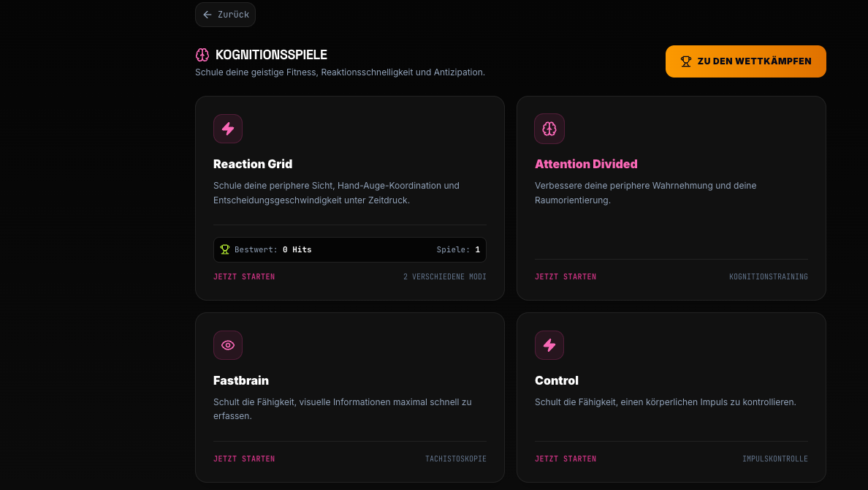Viewport: 868px width, 490px height.
Task: Click the trophy icon in Wettkämpfen button
Action: pyautogui.click(x=686, y=61)
